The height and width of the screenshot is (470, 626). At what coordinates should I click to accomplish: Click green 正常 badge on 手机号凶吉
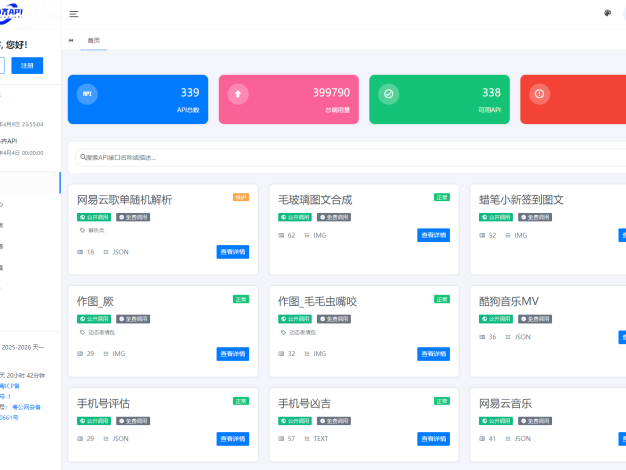[x=442, y=401]
